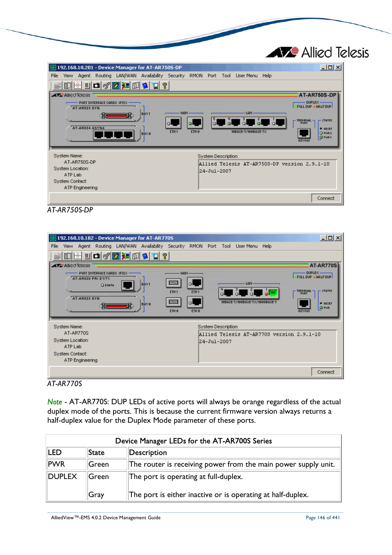Open the Security menu in AT-AR750S-DP window
This screenshot has width=392, height=555.
pos(176,76)
